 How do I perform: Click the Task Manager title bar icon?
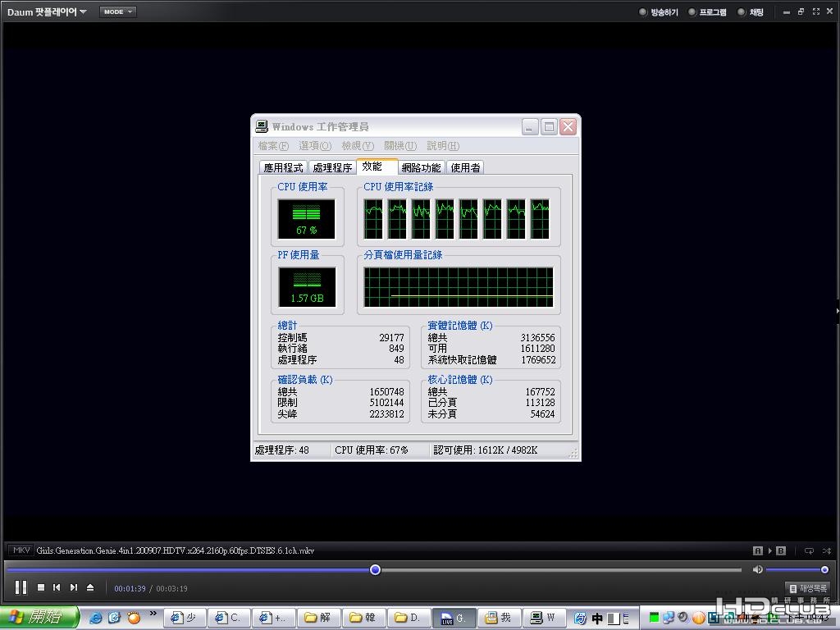point(262,126)
